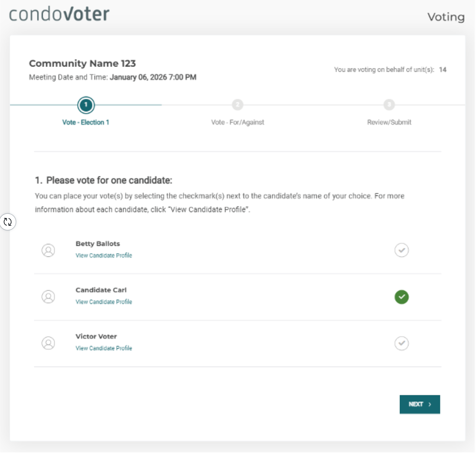This screenshot has width=476, height=454.
Task: Click step 1 circle in progress bar
Action: (x=86, y=105)
